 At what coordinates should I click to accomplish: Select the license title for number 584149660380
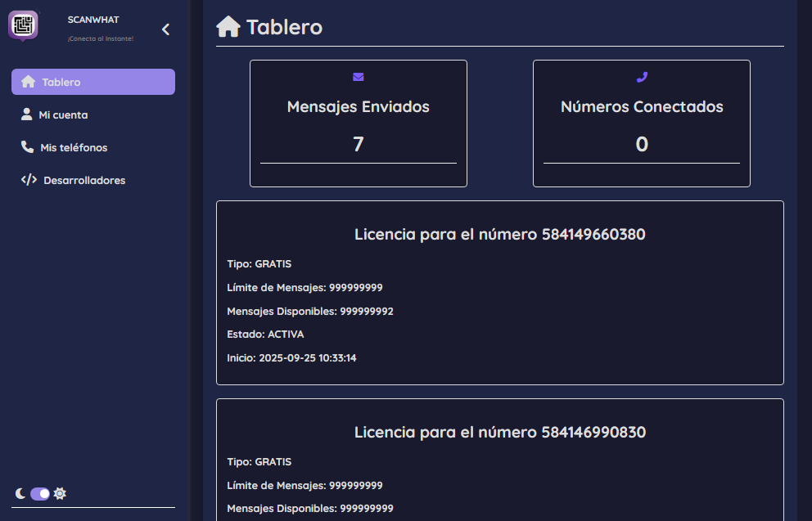pos(499,235)
